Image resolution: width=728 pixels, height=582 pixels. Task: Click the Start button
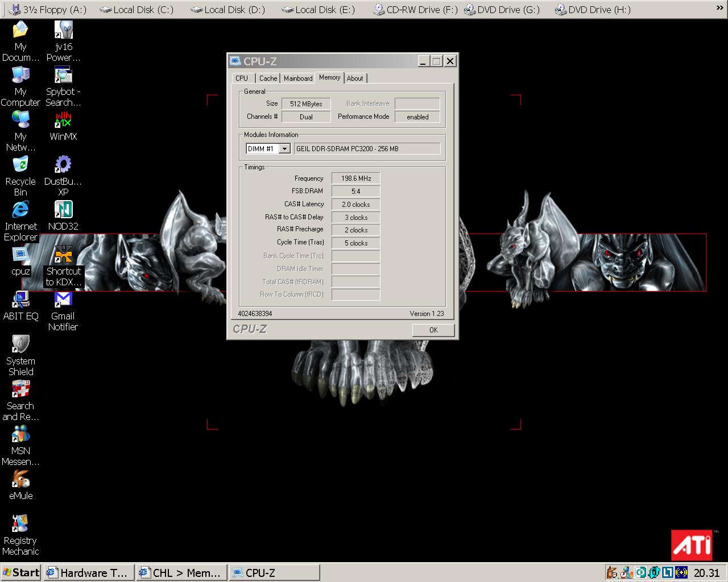[21, 572]
